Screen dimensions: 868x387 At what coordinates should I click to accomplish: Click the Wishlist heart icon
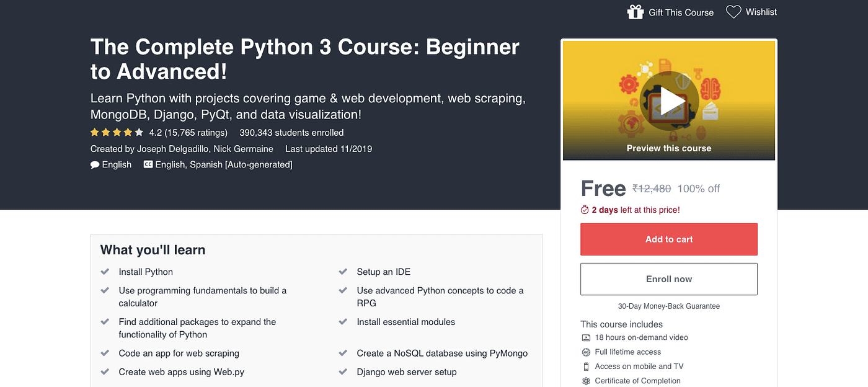pos(733,11)
